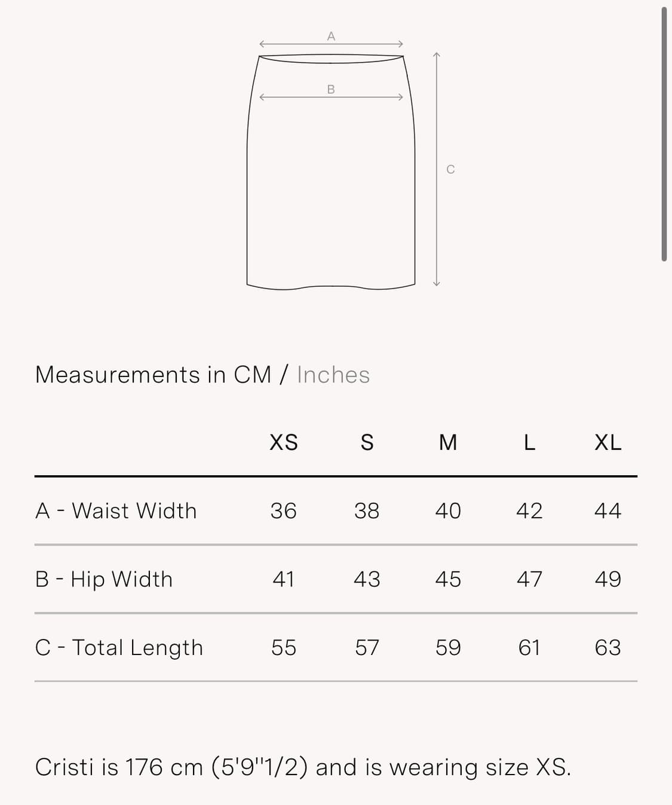Click the B - Hip Width row label
The width and height of the screenshot is (672, 805).
[104, 579]
